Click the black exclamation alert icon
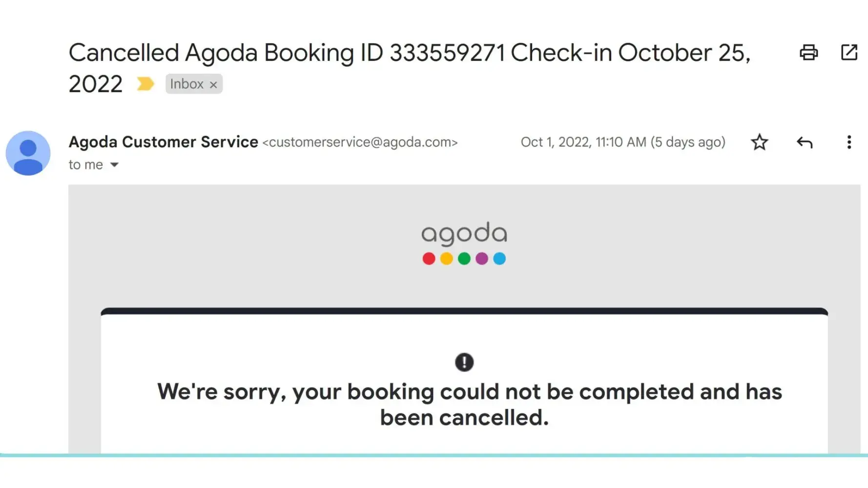 464,362
